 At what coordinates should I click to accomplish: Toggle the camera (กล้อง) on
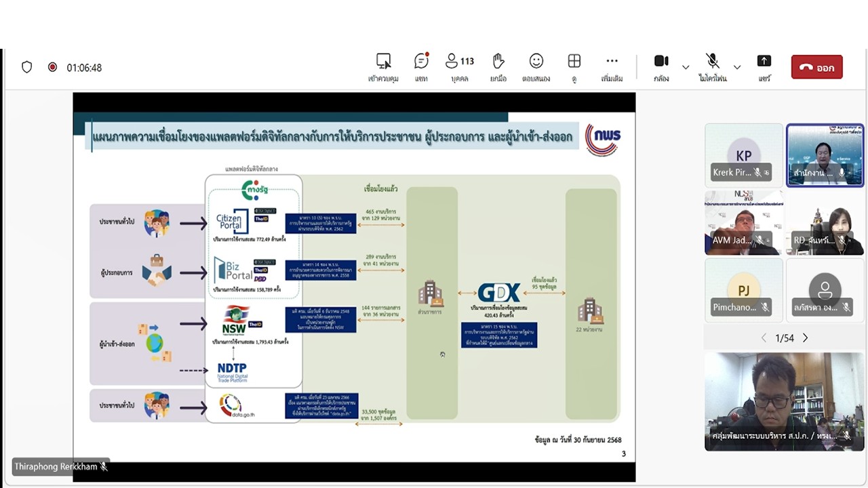click(661, 67)
